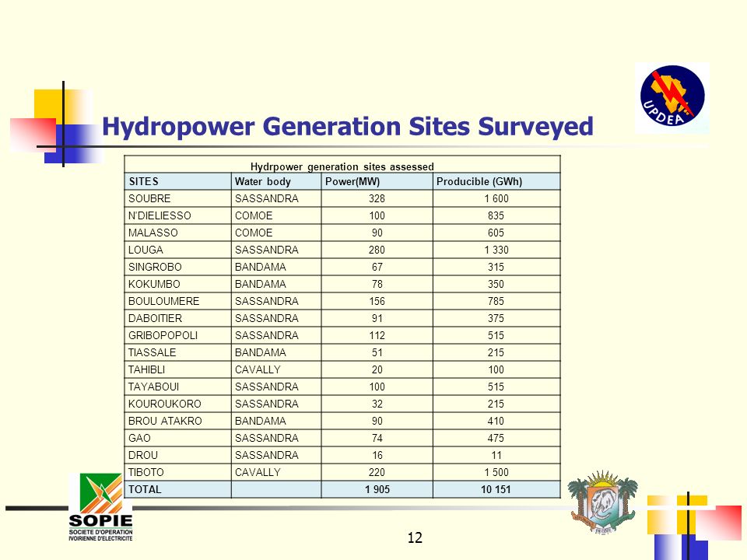The height and width of the screenshot is (560, 747).
Task: Click BROU ATAKRO's producible value 410
Action: coord(496,422)
